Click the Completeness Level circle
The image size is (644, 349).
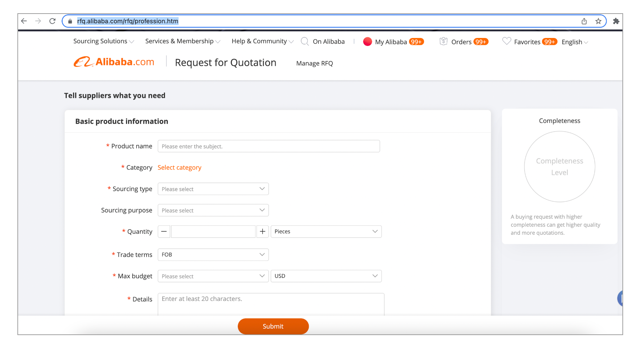click(560, 166)
